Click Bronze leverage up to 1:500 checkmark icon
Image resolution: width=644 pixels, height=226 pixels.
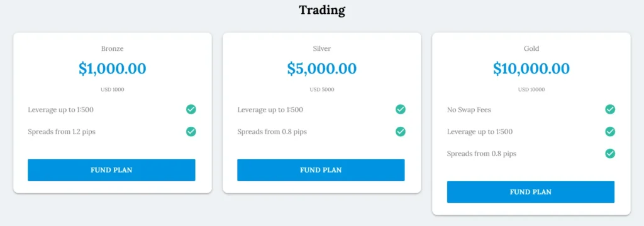point(191,109)
